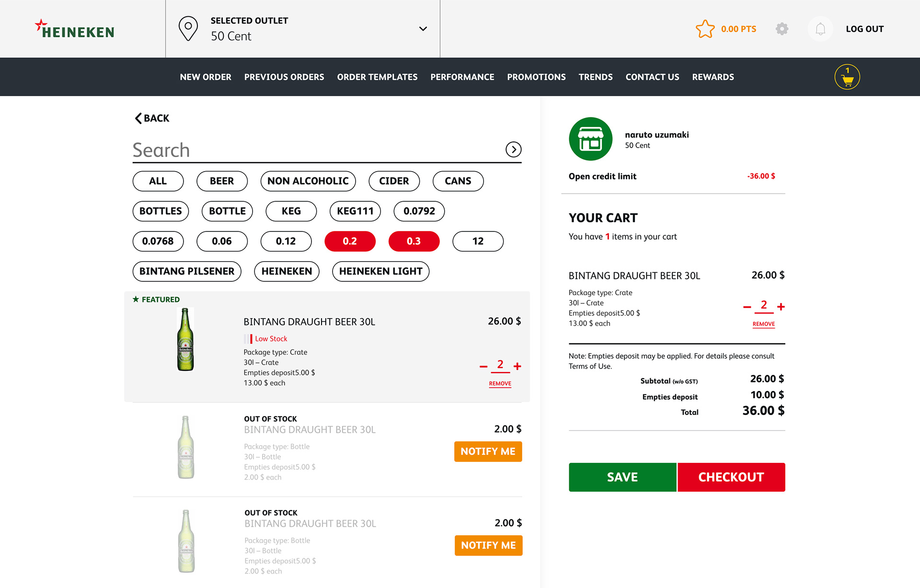Screen dimensions: 920x588
Task: Toggle the 0.06 filter chip
Action: tap(222, 242)
